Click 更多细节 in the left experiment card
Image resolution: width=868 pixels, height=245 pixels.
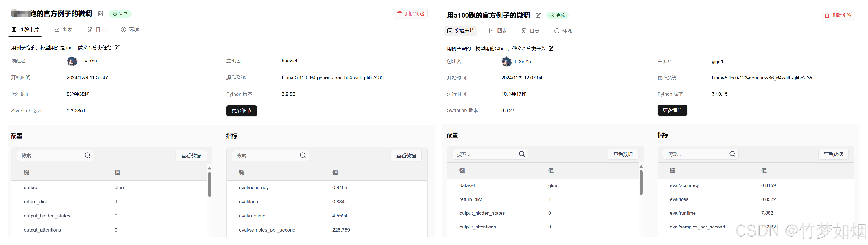click(242, 110)
